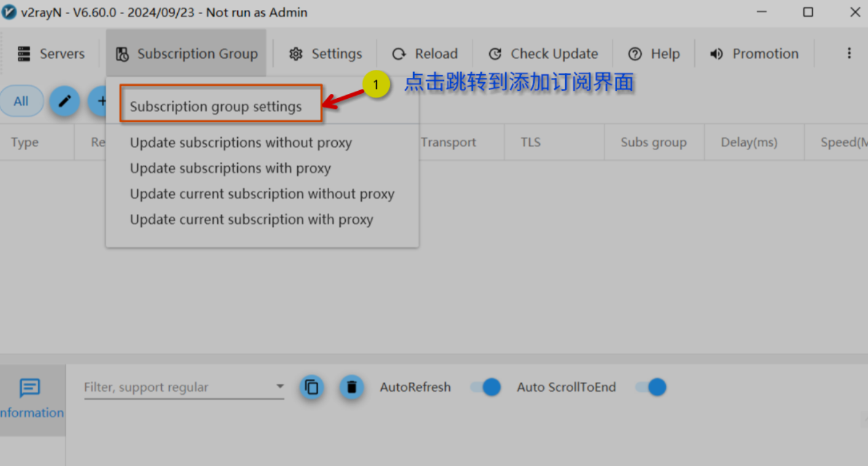Click the copy log icon button

(x=312, y=387)
